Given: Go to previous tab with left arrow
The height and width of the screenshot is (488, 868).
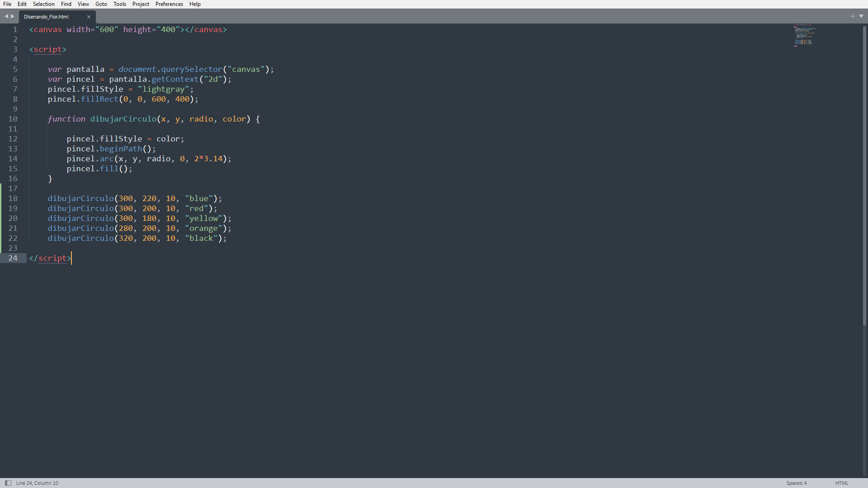Looking at the screenshot, I should pos(6,16).
